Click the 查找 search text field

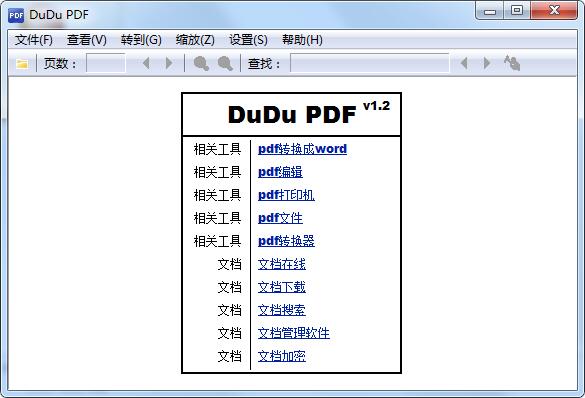click(x=369, y=63)
